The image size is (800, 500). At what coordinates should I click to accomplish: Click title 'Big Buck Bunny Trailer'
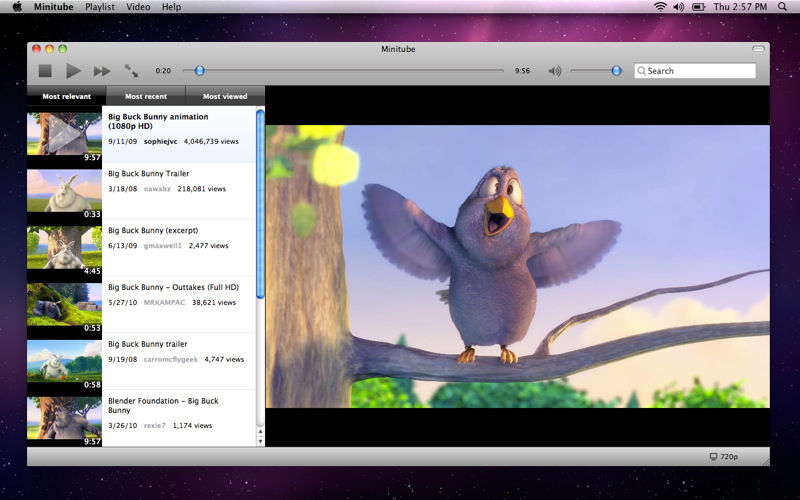click(x=148, y=173)
